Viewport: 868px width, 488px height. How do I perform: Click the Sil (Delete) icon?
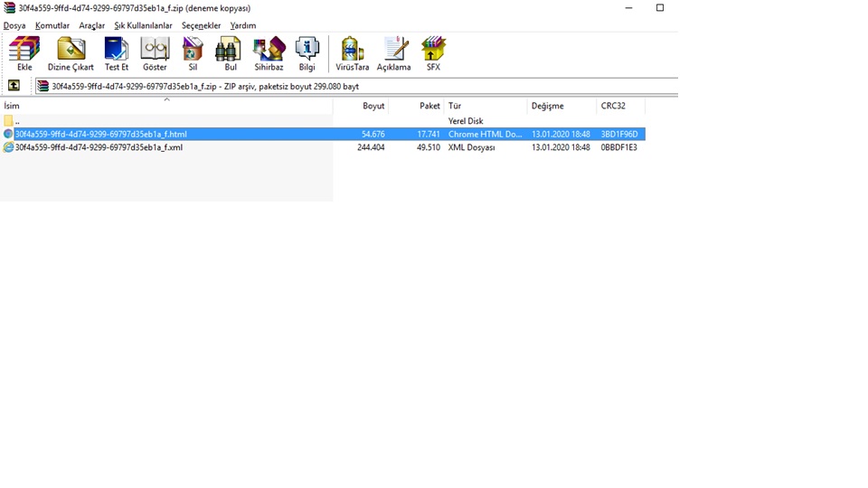point(193,53)
